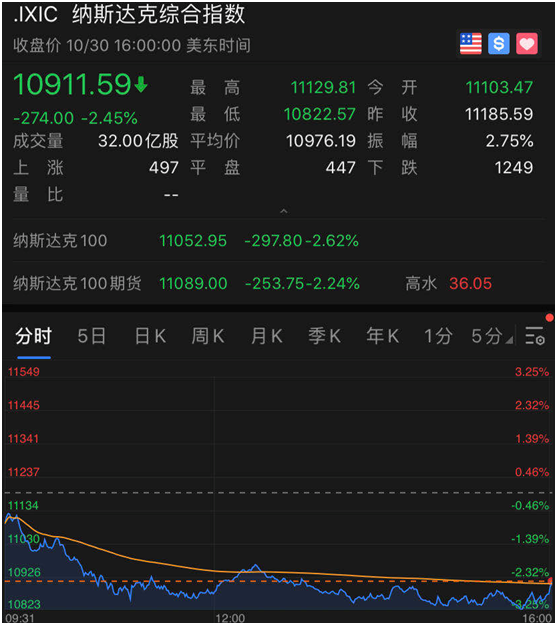557x625 pixels.
Task: Tap the day high value 11129.81
Action: (x=323, y=88)
